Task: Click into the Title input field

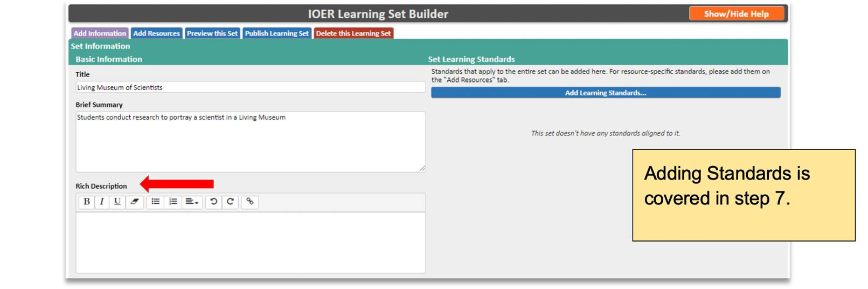Action: pyautogui.click(x=251, y=87)
